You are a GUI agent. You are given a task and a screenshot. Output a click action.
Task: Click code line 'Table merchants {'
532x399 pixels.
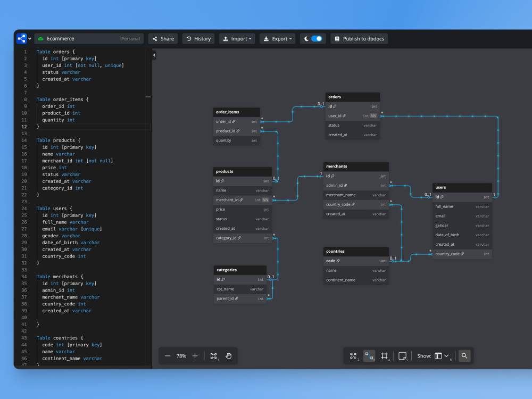pyautogui.click(x=60, y=277)
